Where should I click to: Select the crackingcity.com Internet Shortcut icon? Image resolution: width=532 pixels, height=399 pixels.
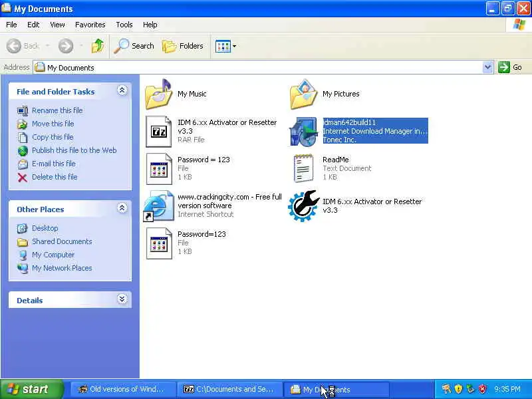pyautogui.click(x=158, y=206)
